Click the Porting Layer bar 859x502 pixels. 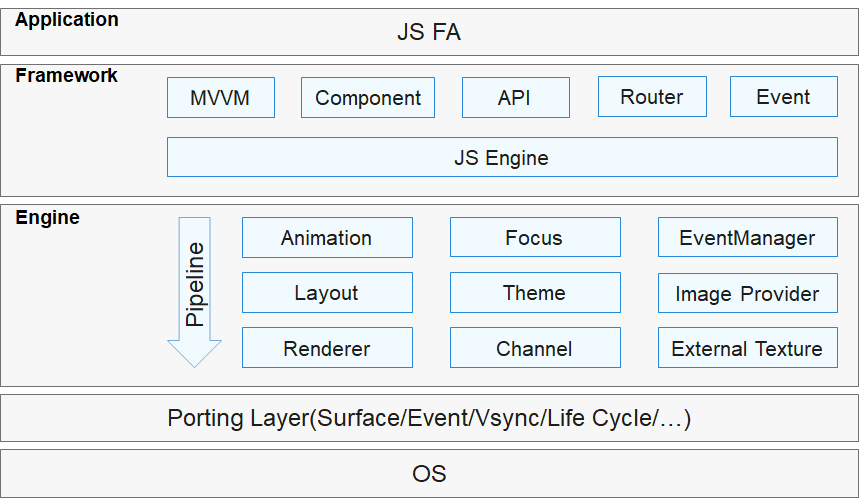pos(429,418)
